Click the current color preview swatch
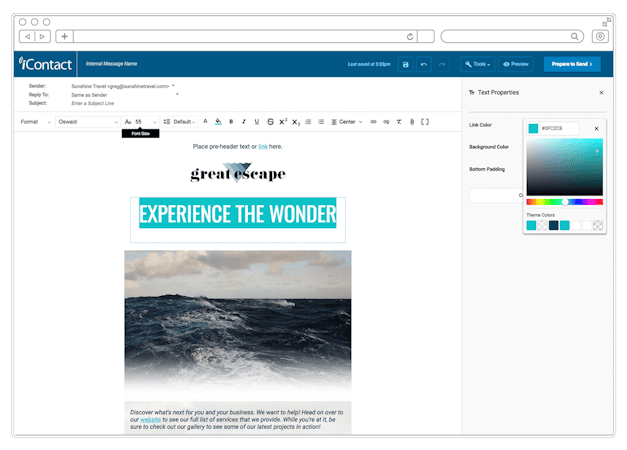The width and height of the screenshot is (627, 450). tap(533, 128)
